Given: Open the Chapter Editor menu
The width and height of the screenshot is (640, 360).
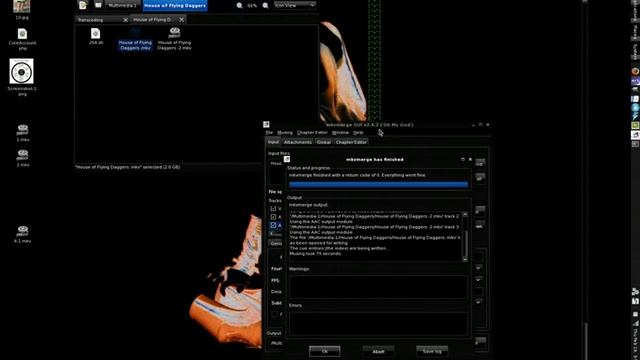Looking at the screenshot, I should 312,133.
